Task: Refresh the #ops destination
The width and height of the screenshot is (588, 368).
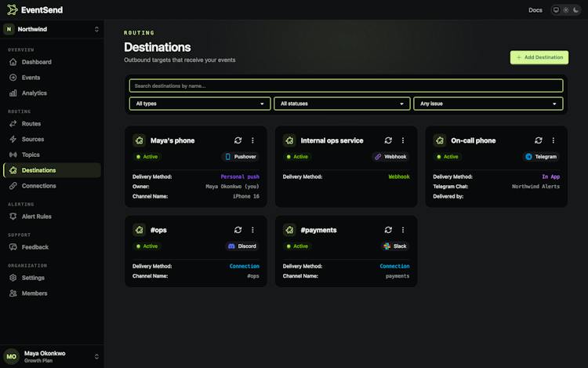Action: 238,230
